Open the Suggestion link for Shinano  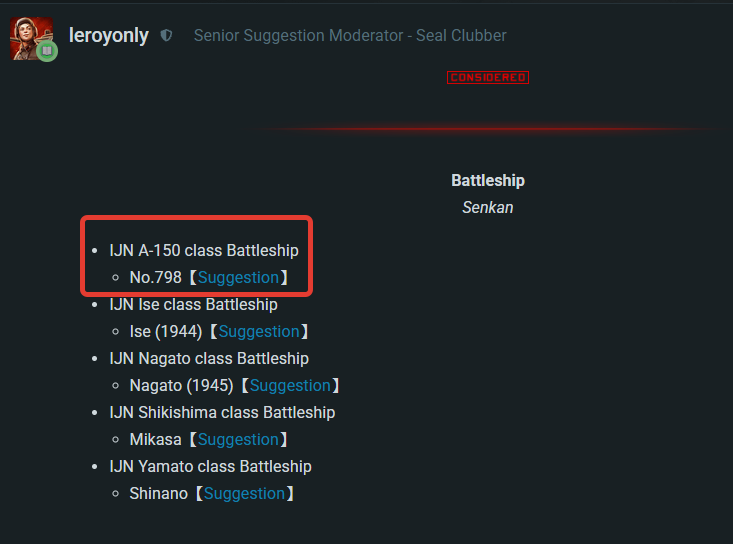pyautogui.click(x=244, y=494)
